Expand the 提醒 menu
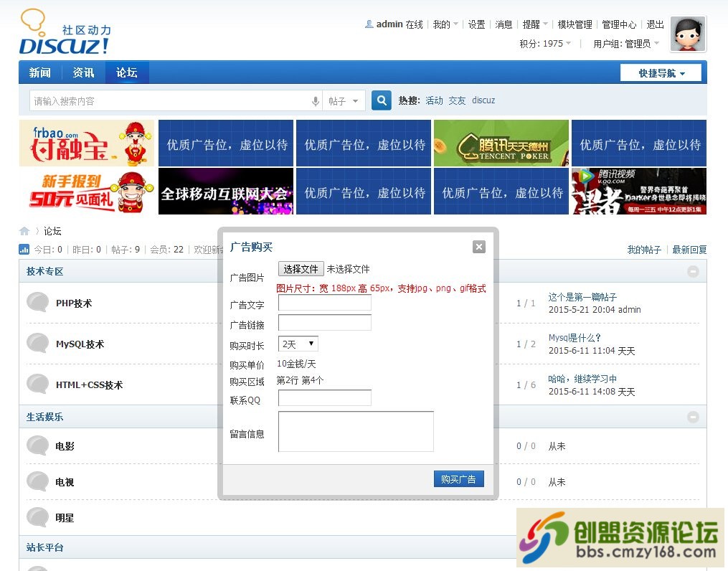This screenshot has width=728, height=571. tap(535, 24)
